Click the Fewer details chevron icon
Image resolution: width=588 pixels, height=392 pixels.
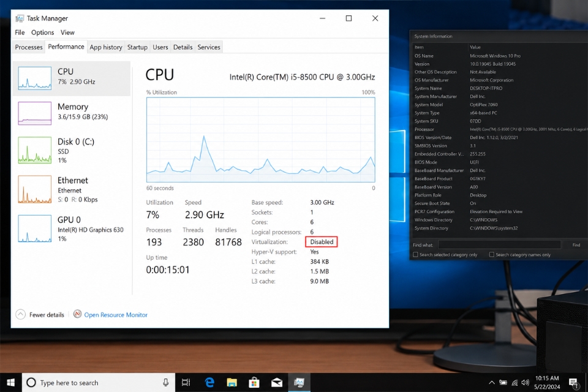pyautogui.click(x=21, y=314)
